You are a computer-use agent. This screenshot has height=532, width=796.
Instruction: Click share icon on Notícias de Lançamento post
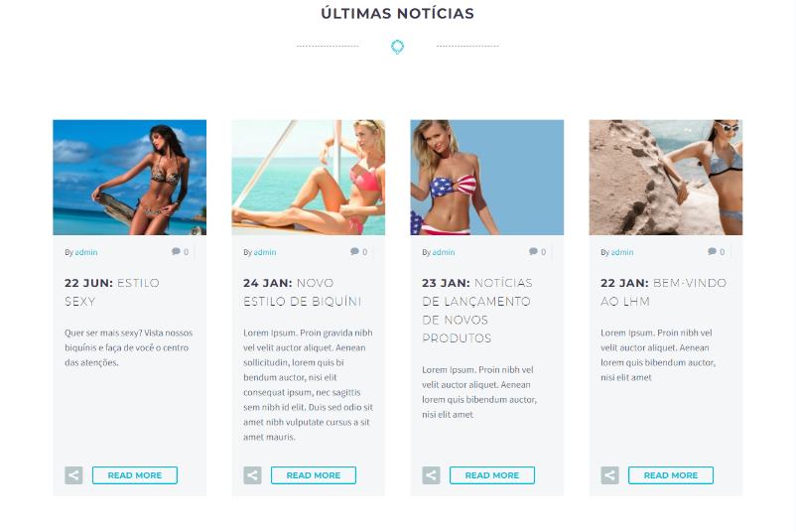pyautogui.click(x=431, y=475)
